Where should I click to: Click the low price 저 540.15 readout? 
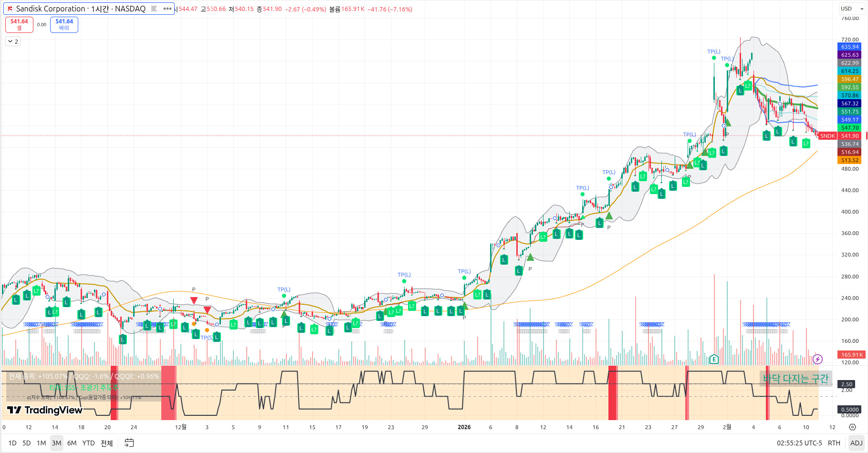(241, 9)
